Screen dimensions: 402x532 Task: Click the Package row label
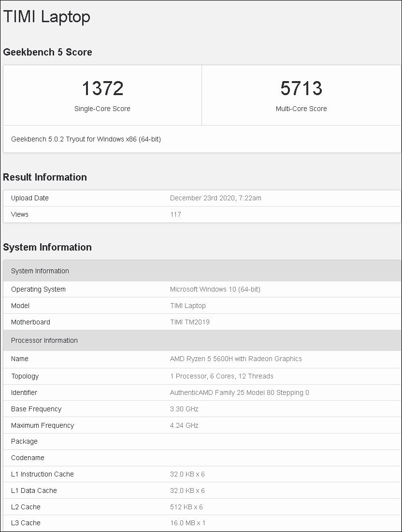[25, 441]
